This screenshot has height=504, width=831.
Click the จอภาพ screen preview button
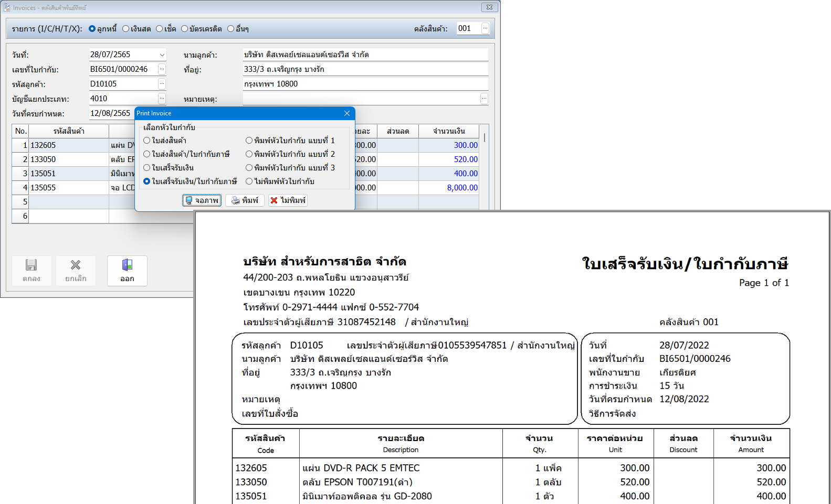[x=202, y=200]
